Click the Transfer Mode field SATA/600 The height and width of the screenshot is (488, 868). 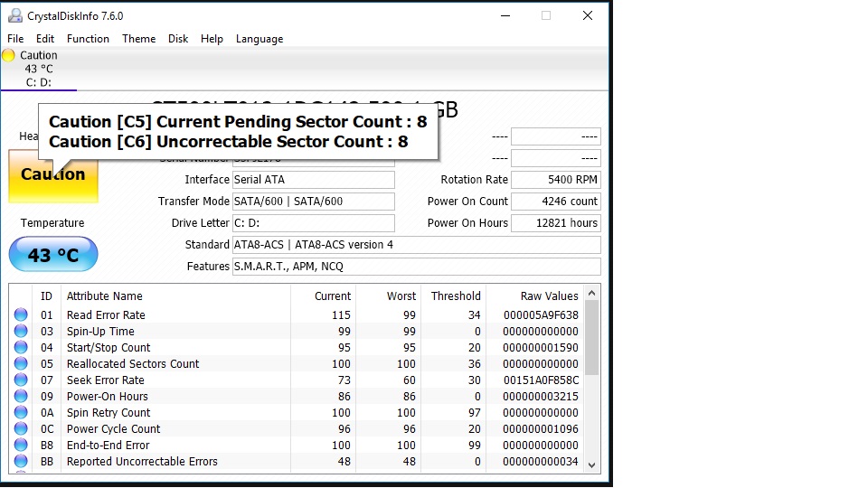click(314, 202)
